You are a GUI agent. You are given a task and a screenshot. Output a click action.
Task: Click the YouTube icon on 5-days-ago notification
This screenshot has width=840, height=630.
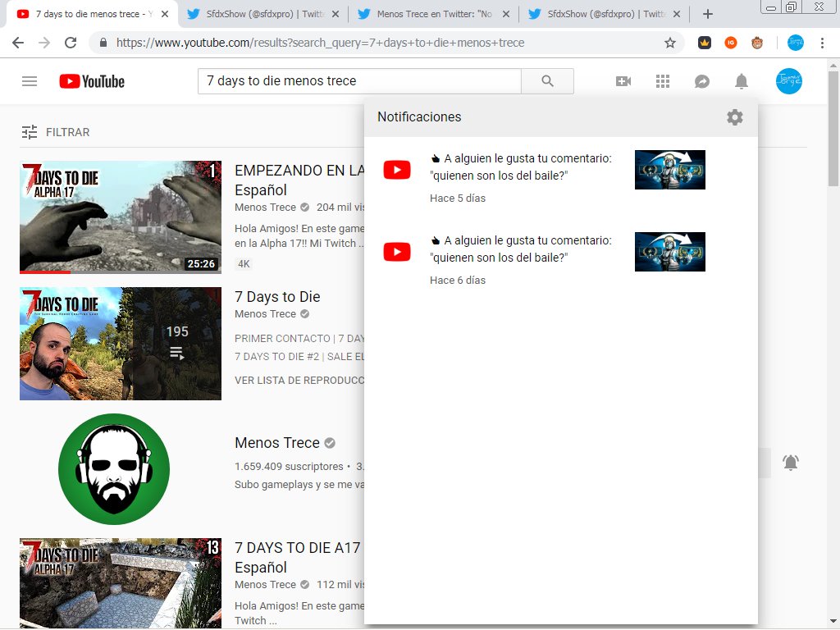397,170
